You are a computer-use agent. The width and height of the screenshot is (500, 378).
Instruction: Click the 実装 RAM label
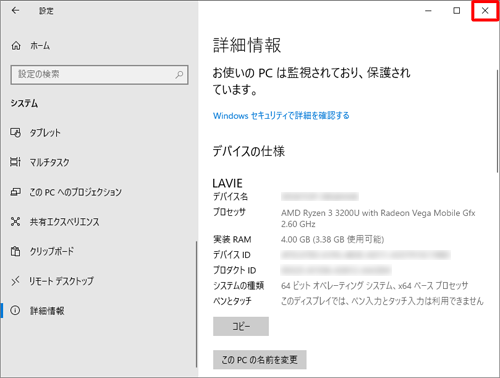[x=232, y=239]
